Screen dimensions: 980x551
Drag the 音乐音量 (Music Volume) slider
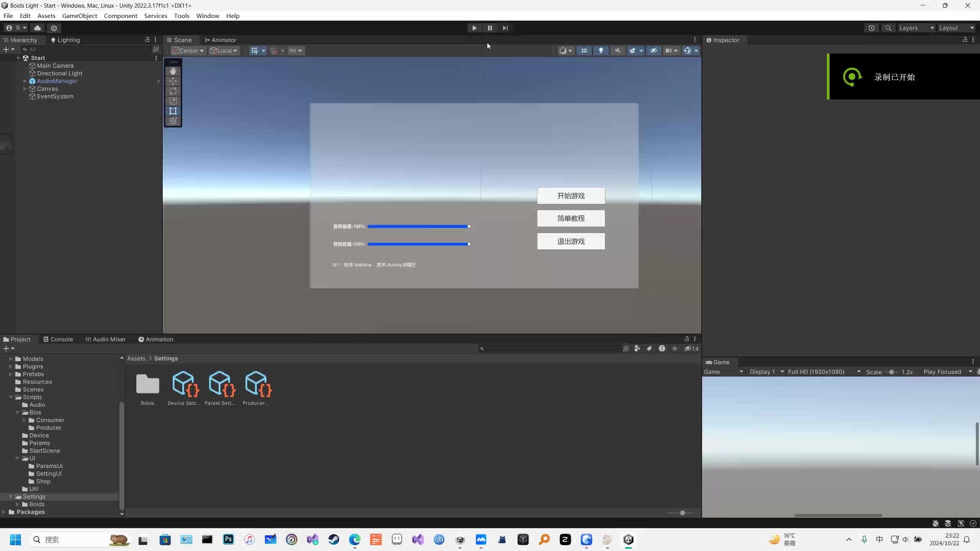pyautogui.click(x=469, y=225)
